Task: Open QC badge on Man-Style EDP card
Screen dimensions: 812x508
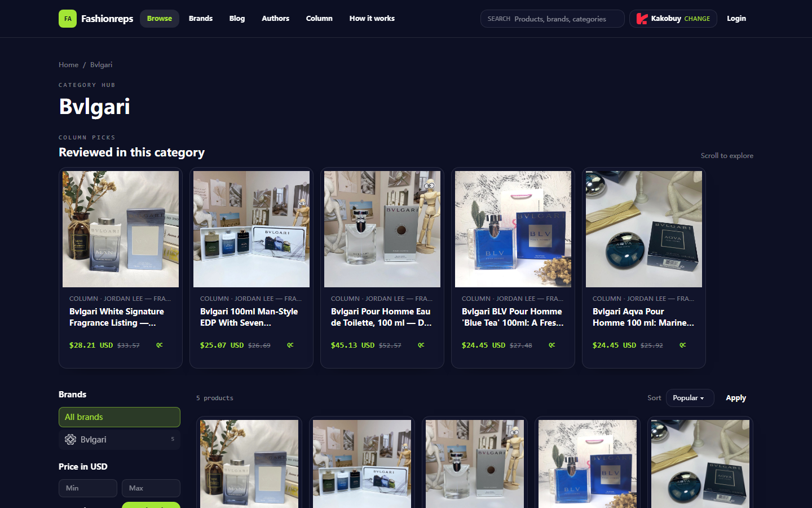Action: (290, 345)
